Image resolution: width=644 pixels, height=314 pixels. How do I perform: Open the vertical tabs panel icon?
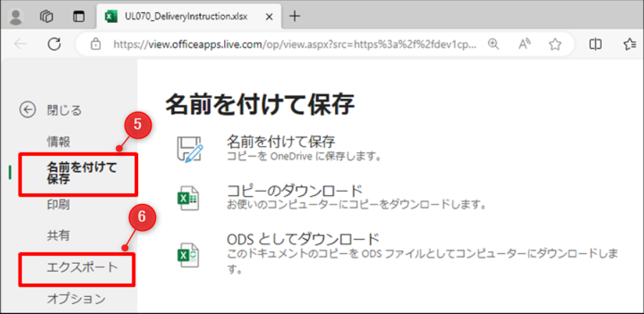tap(79, 16)
